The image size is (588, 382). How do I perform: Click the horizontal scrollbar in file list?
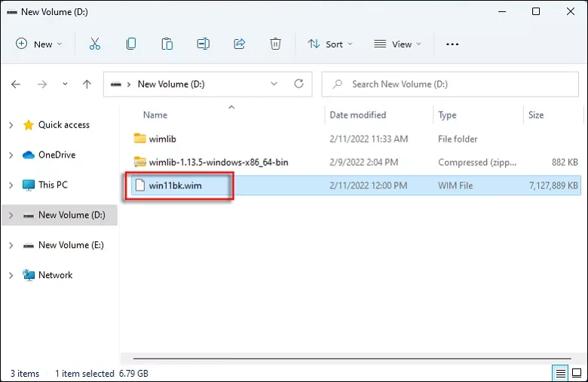352,359
